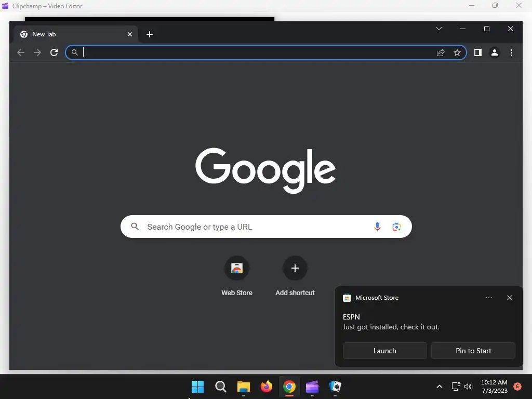Open the Windows Start menu
This screenshot has width=532, height=399.
pos(197,387)
